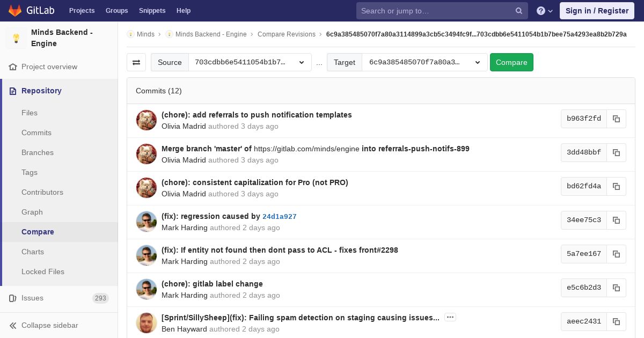Copy commit SHA 5a7ee167
Viewport: 644px width, 338px height.
(616, 254)
